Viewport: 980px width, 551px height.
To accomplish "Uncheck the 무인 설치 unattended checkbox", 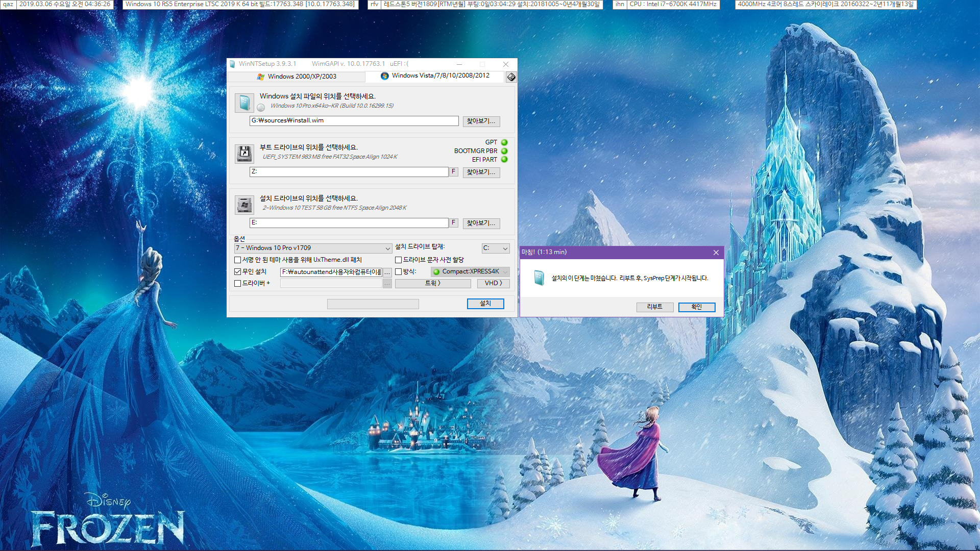I will pos(237,271).
